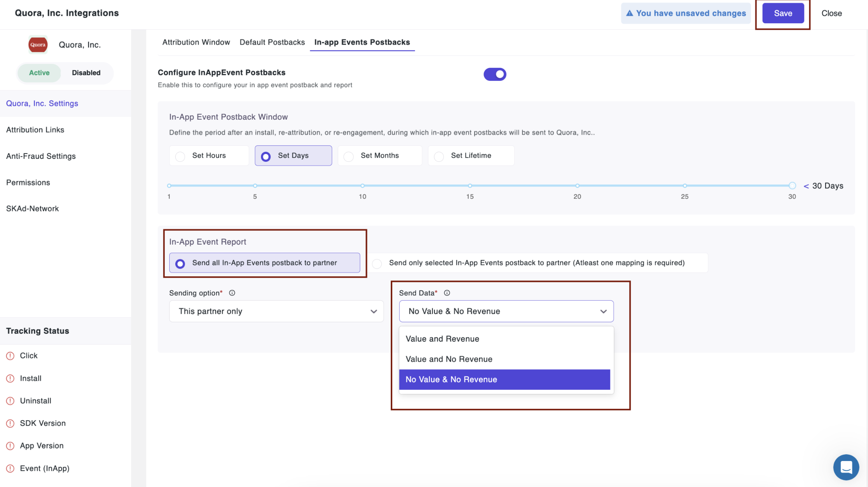Select the Set Days radio option

click(x=293, y=155)
